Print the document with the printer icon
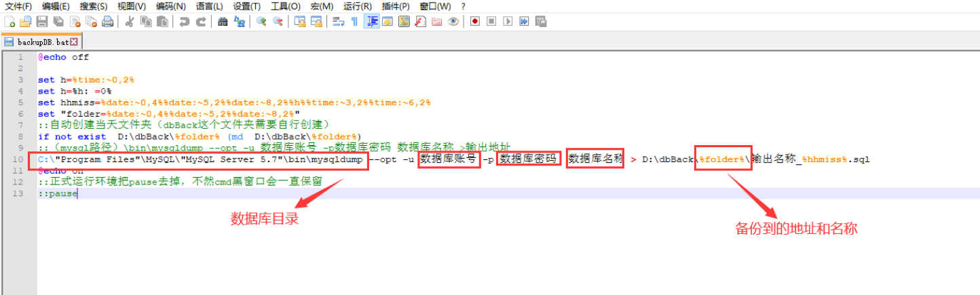This screenshot has width=980, height=295. click(x=107, y=22)
